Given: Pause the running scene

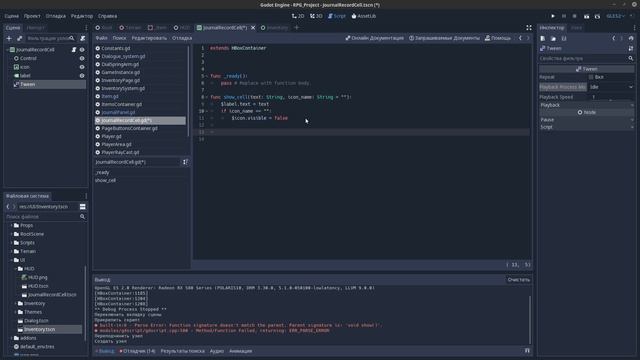Looking at the screenshot, I should pyautogui.click(x=564, y=16).
